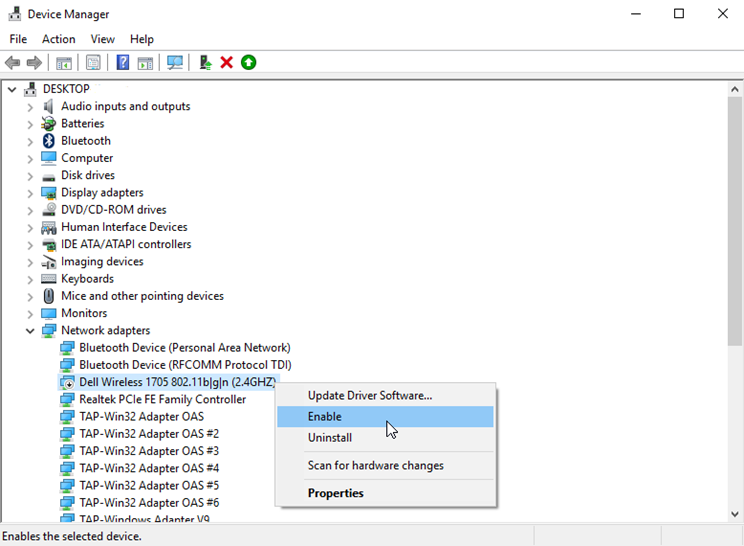Click the Forward arrow toolbar icon
This screenshot has height=546, width=744.
pyautogui.click(x=34, y=63)
